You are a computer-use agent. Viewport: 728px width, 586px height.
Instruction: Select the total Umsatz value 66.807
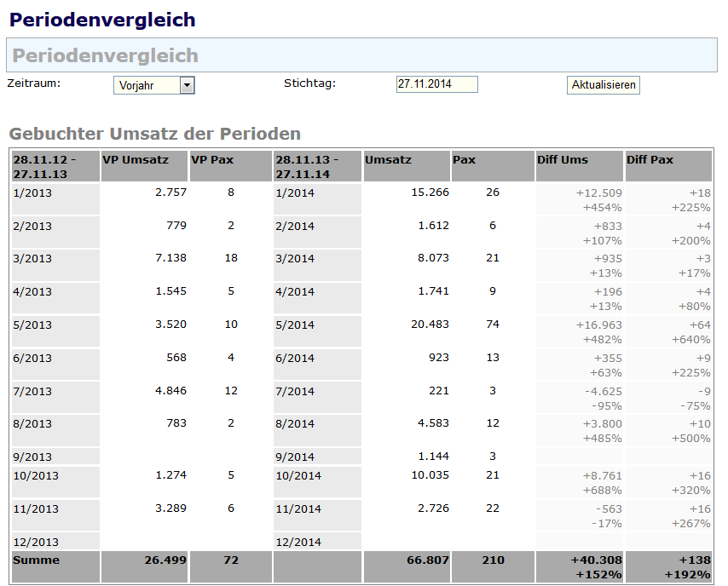430,560
